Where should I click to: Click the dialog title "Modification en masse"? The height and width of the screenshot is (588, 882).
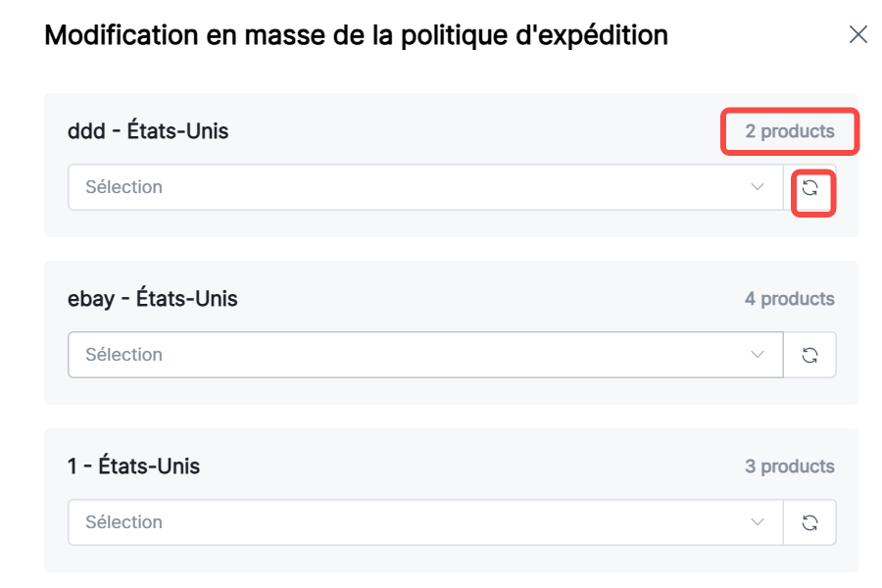tap(356, 36)
